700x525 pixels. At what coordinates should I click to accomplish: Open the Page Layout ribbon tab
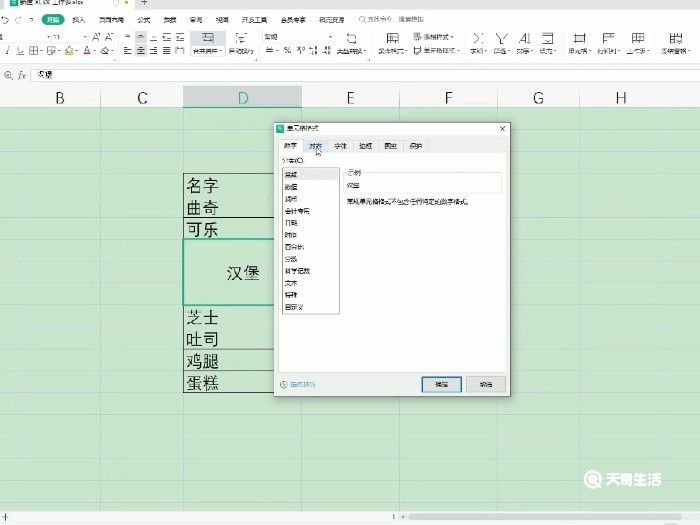(111, 20)
